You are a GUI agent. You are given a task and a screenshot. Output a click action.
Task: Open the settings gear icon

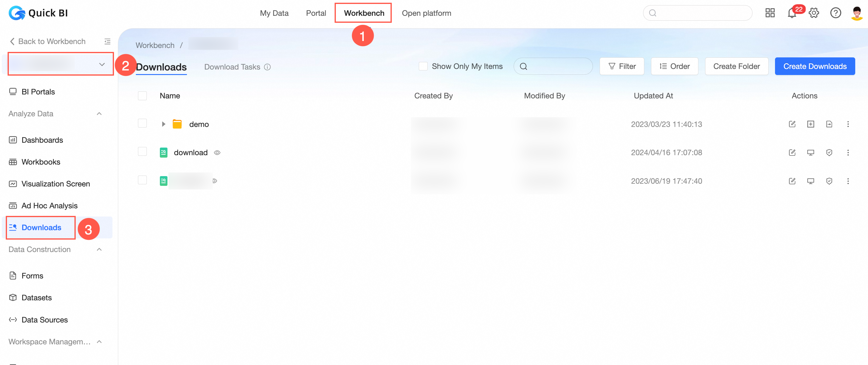814,13
